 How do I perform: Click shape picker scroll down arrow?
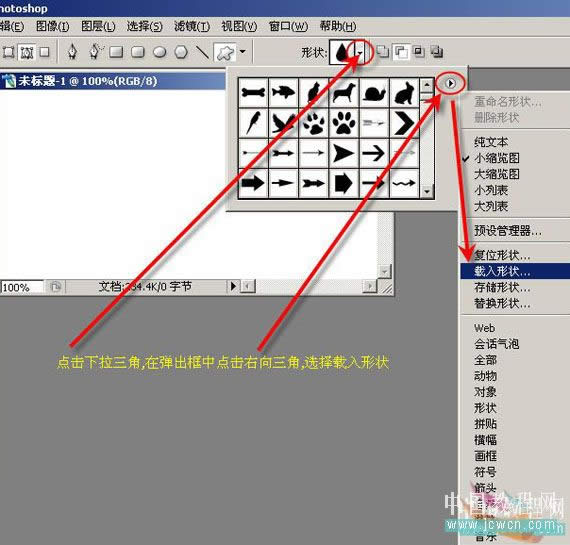click(x=427, y=191)
